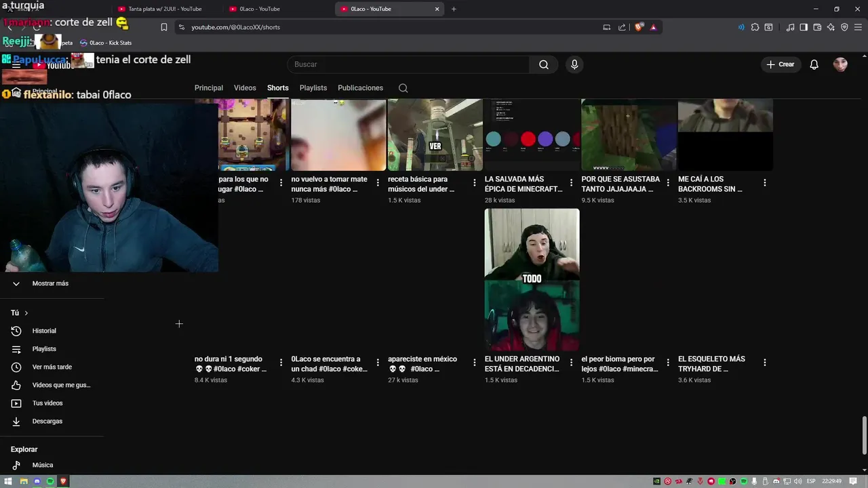Open Ver más tarde in sidebar
This screenshot has height=488, width=868.
click(52, 367)
